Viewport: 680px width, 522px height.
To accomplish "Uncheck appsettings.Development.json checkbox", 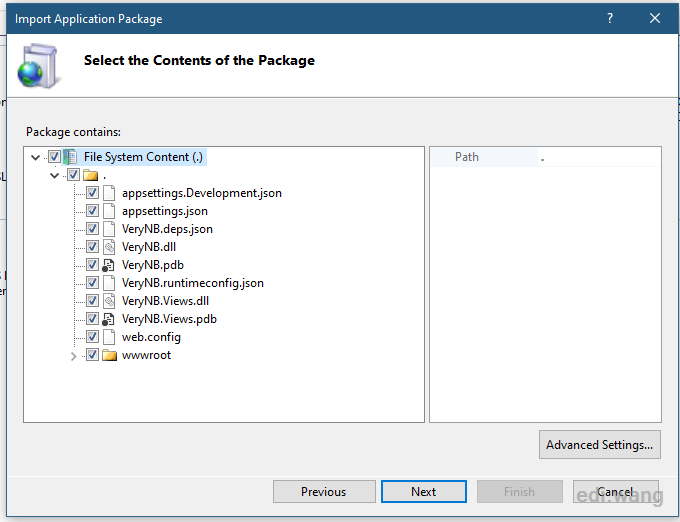I will click(x=92, y=192).
